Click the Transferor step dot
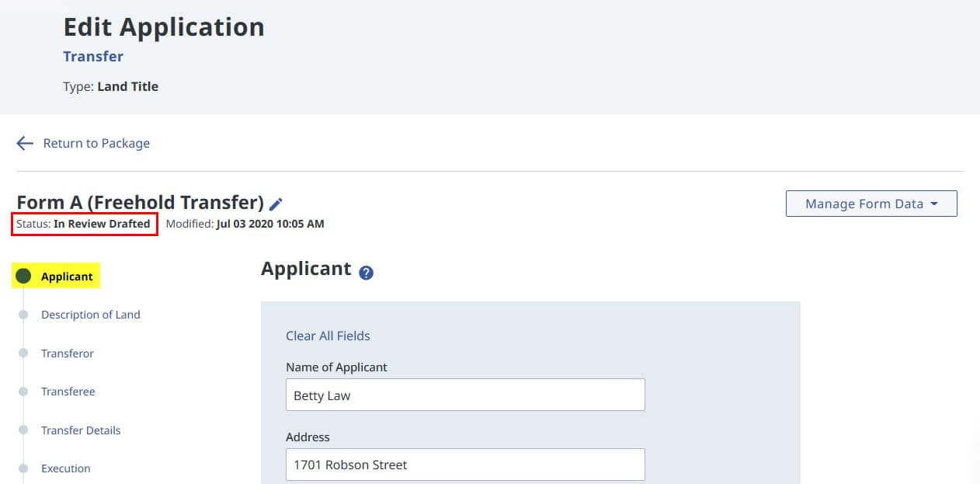This screenshot has width=980, height=484. 23,353
